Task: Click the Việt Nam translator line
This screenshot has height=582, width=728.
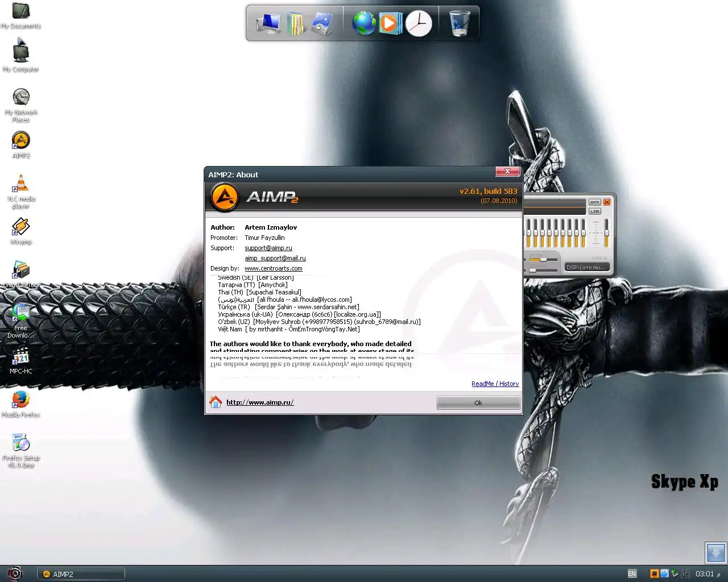Action: [289, 329]
